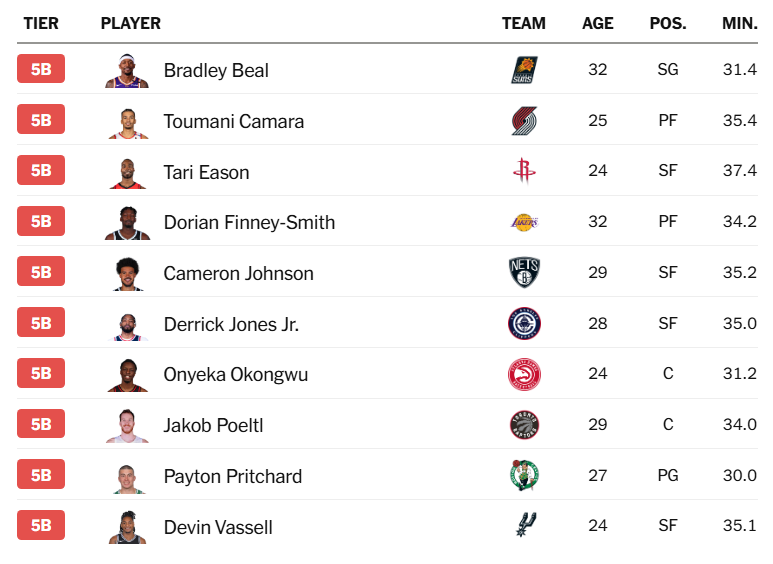This screenshot has height=564, width=773.
Task: Click Jakob Poeltl's headshot photo
Action: pyautogui.click(x=127, y=425)
